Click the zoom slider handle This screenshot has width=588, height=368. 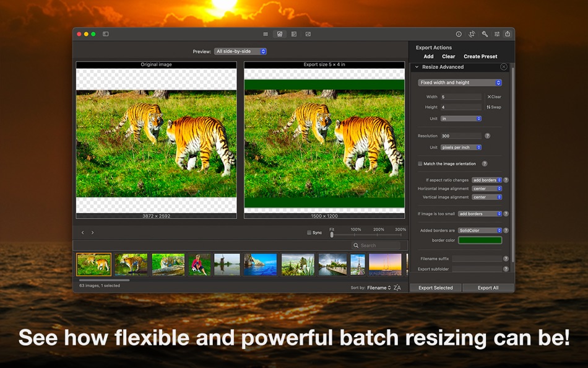pyautogui.click(x=332, y=235)
